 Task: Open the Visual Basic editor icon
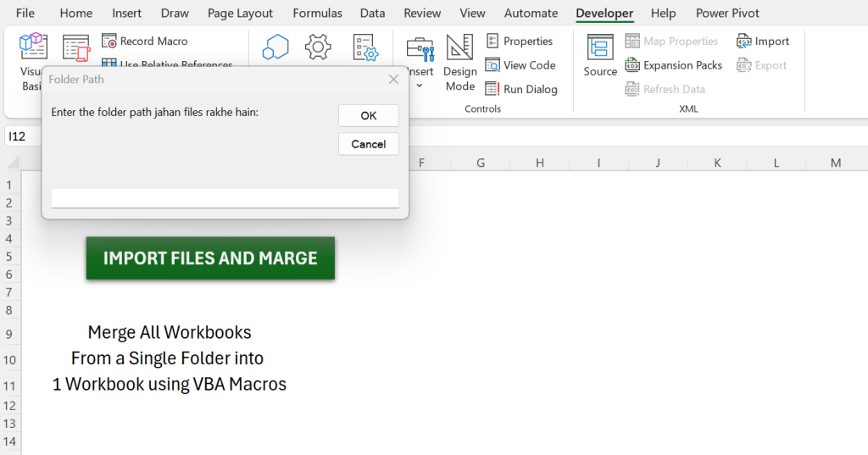33,47
